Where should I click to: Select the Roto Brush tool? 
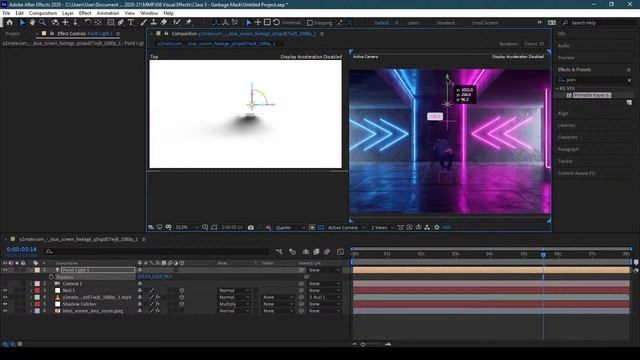coord(176,22)
